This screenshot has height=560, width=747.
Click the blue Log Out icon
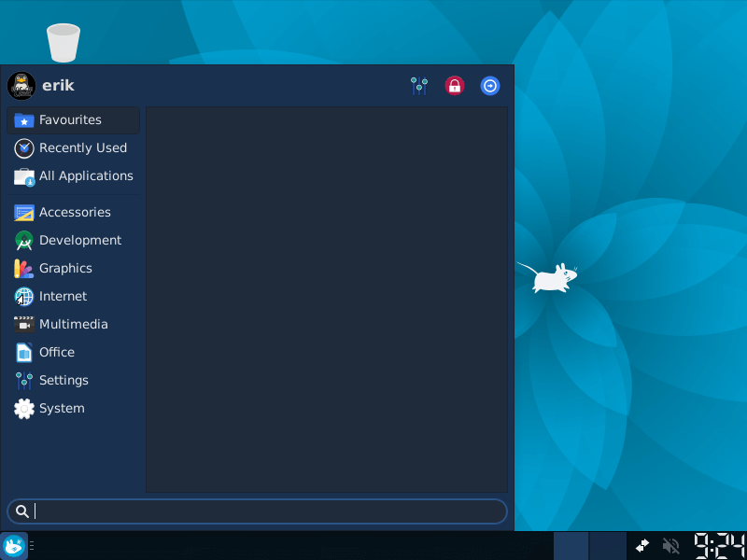click(x=490, y=86)
